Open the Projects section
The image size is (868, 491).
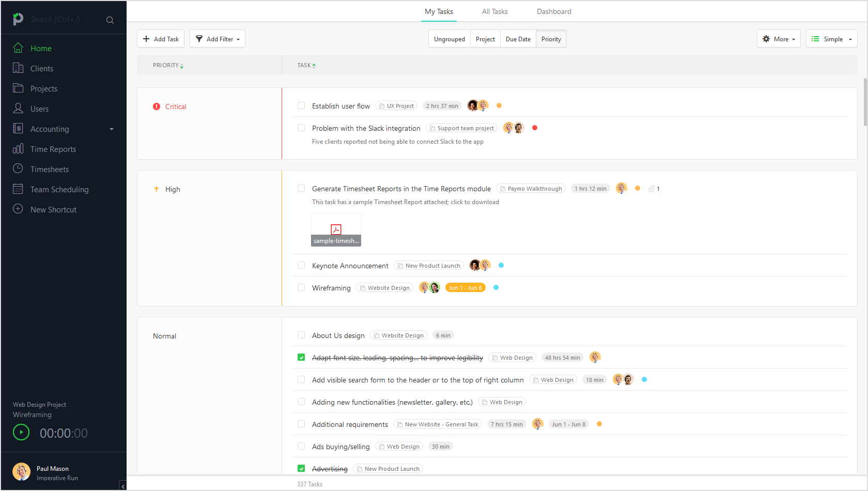[x=43, y=88]
